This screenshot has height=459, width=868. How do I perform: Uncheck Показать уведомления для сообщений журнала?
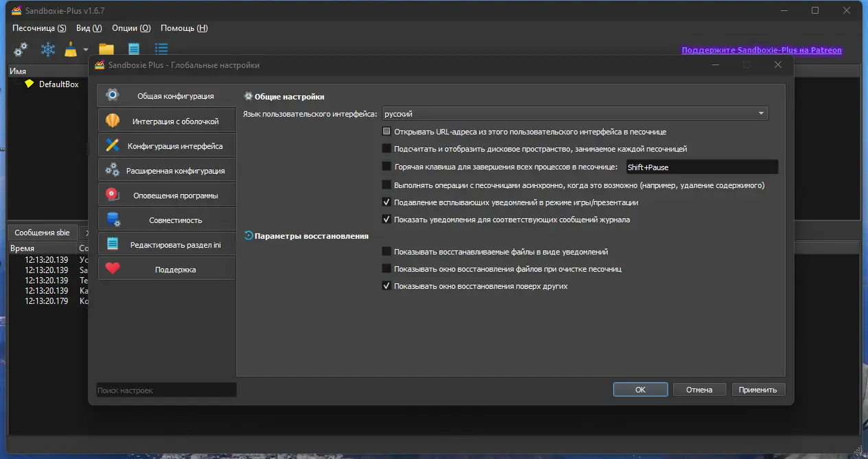(x=387, y=220)
